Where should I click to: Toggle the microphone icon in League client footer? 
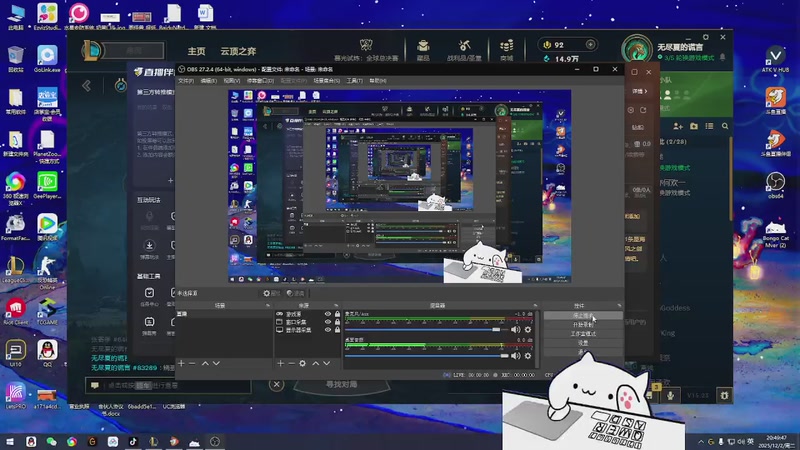click(x=670, y=395)
